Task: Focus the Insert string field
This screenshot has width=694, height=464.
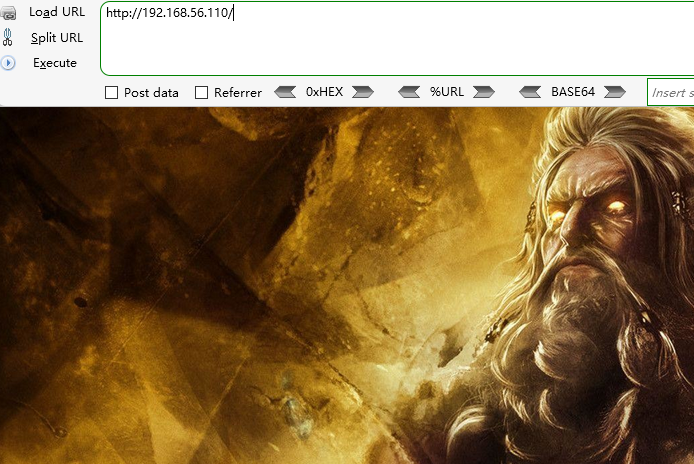Action: click(671, 92)
